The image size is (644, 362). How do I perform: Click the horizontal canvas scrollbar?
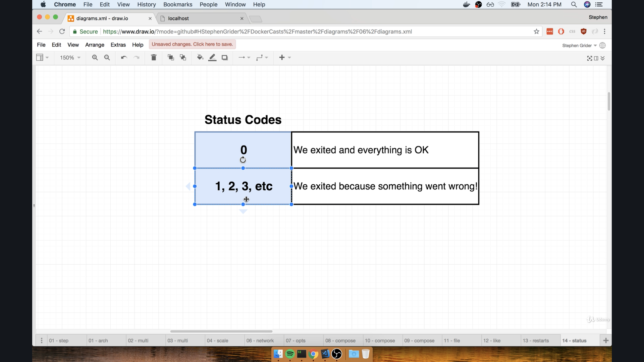221,331
